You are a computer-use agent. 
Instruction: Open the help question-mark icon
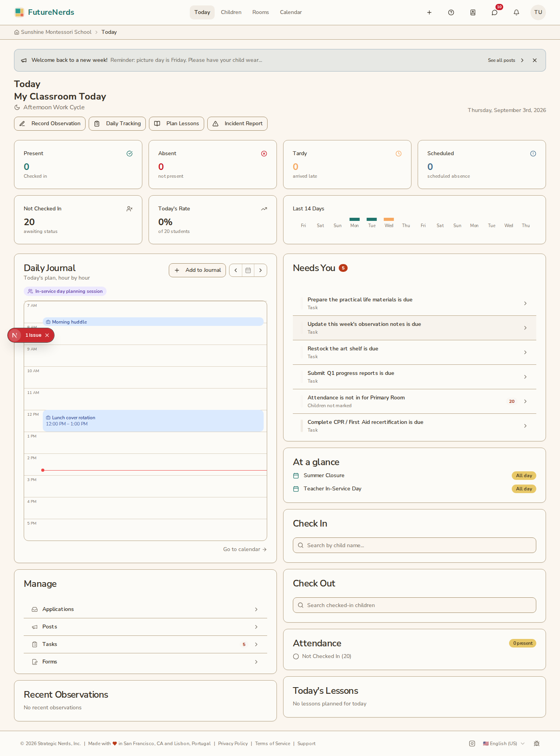click(451, 12)
